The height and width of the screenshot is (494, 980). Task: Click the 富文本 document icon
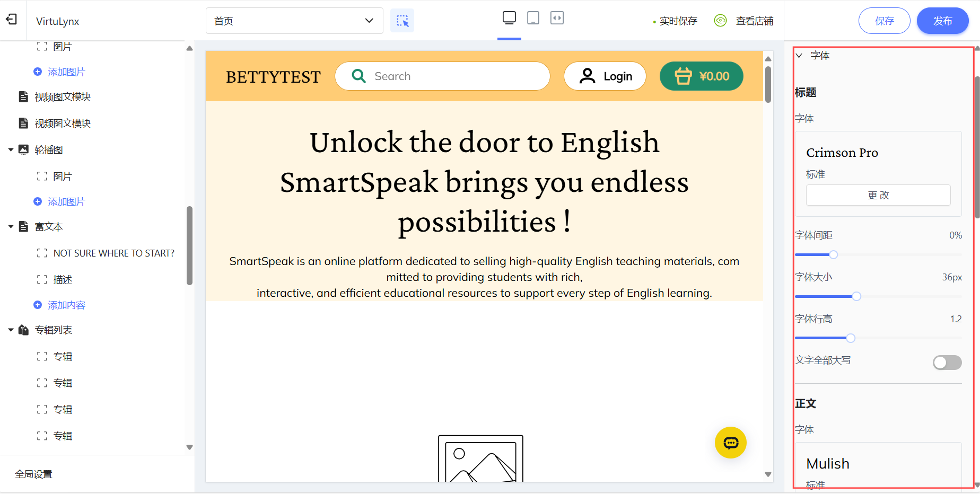point(23,226)
